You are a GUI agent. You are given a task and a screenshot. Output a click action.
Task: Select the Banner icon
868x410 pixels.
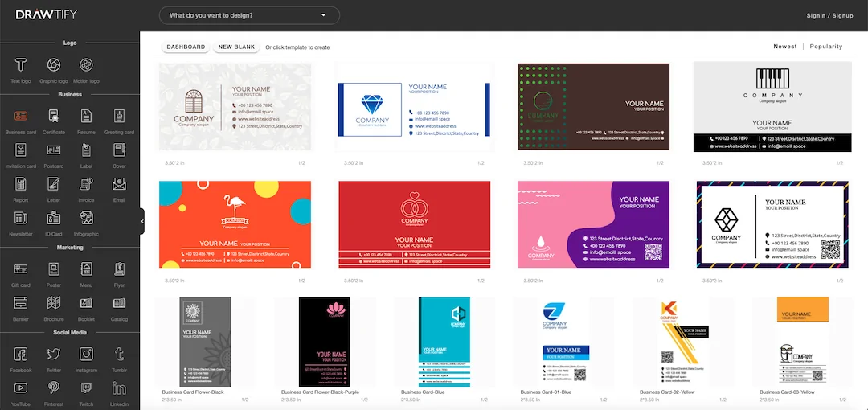pos(21,302)
